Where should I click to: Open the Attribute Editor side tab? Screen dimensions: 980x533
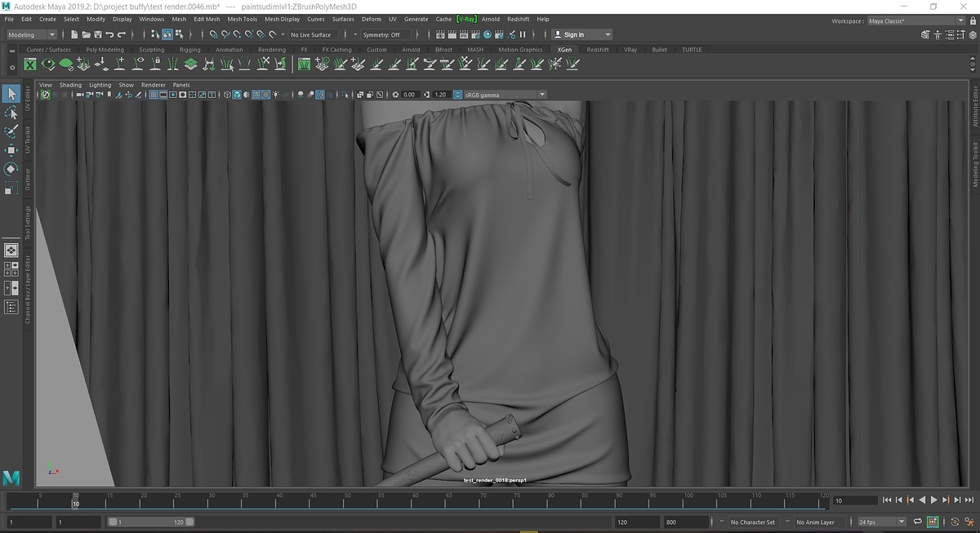tap(975, 107)
